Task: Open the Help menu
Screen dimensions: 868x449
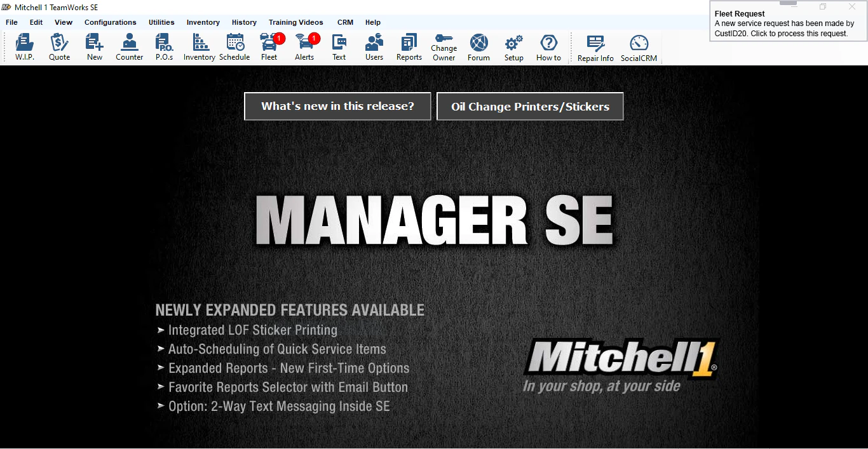Action: 373,22
